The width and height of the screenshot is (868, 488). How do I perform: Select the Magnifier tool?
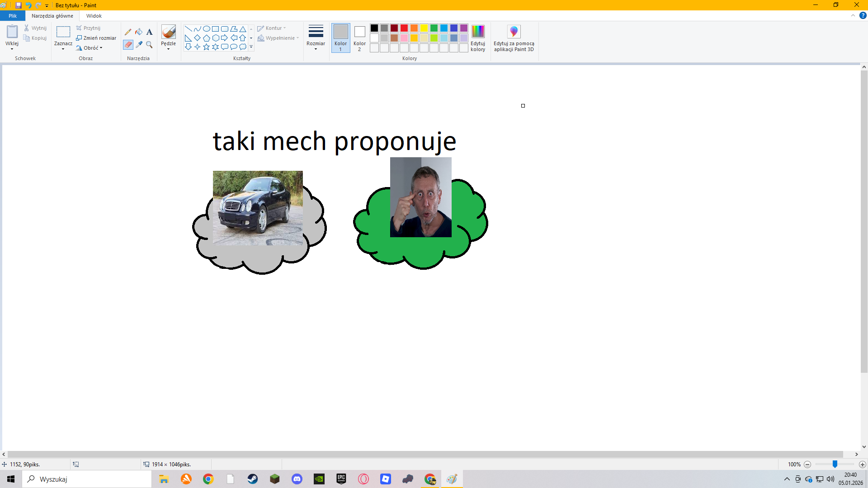(x=150, y=45)
